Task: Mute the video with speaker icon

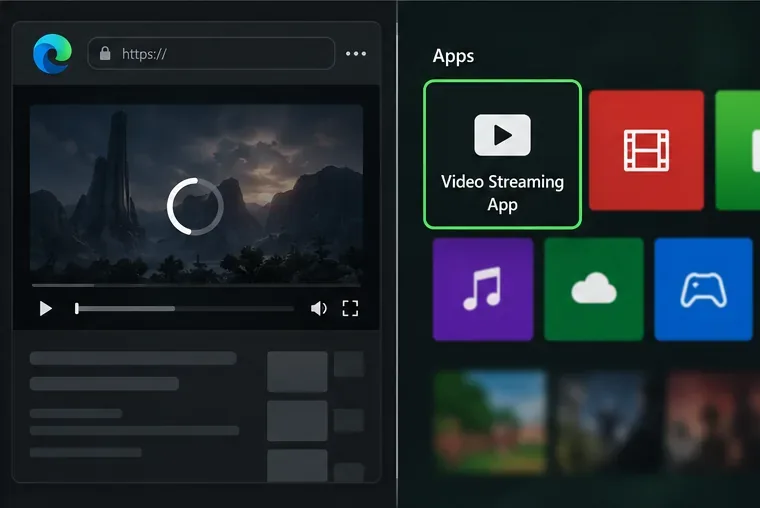Action: 318,308
